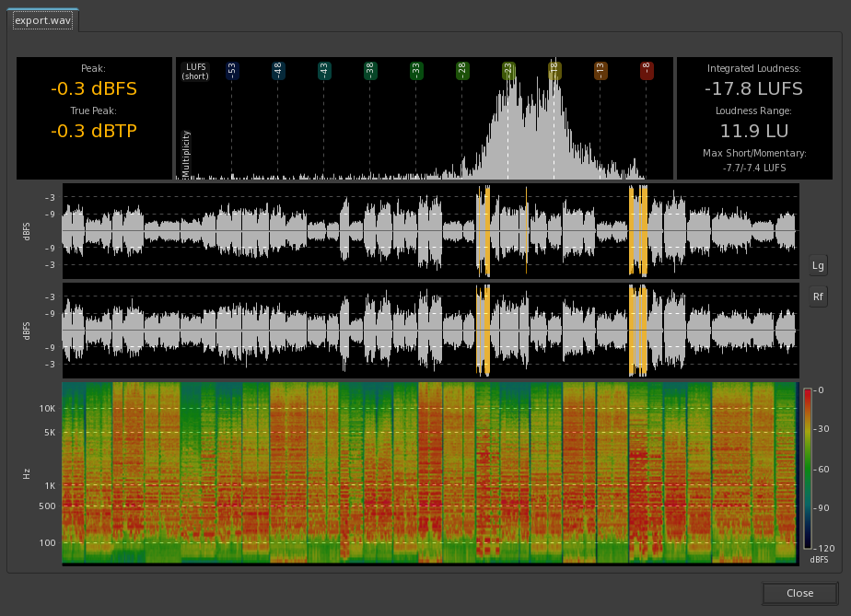Toggle the Rf rectified waveform button

818,296
